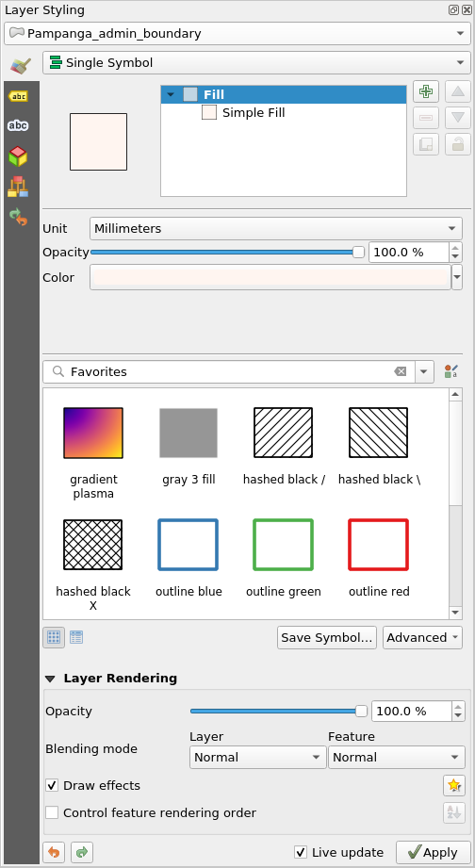Clear the Favorites search filter
The height and width of the screenshot is (868, 475).
401,371
